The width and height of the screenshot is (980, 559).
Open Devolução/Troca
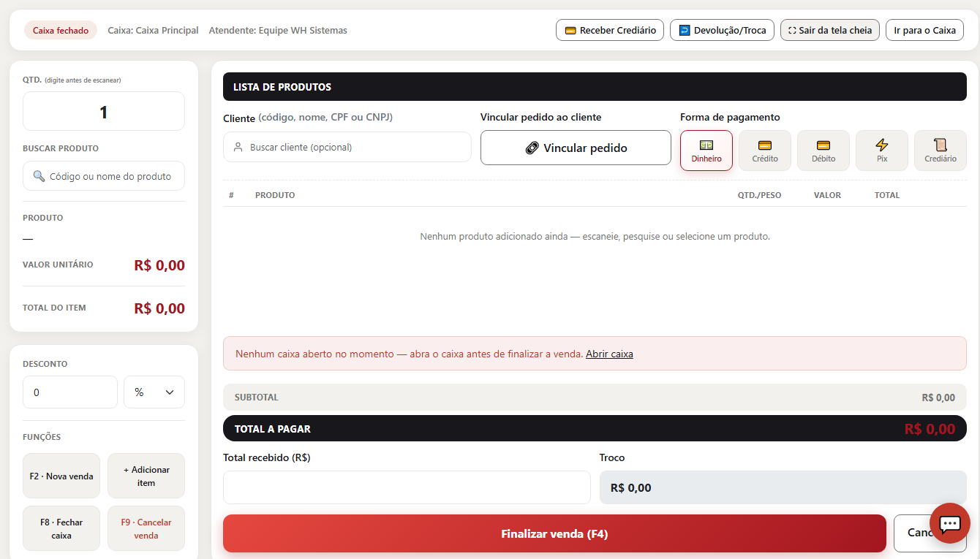tap(722, 30)
